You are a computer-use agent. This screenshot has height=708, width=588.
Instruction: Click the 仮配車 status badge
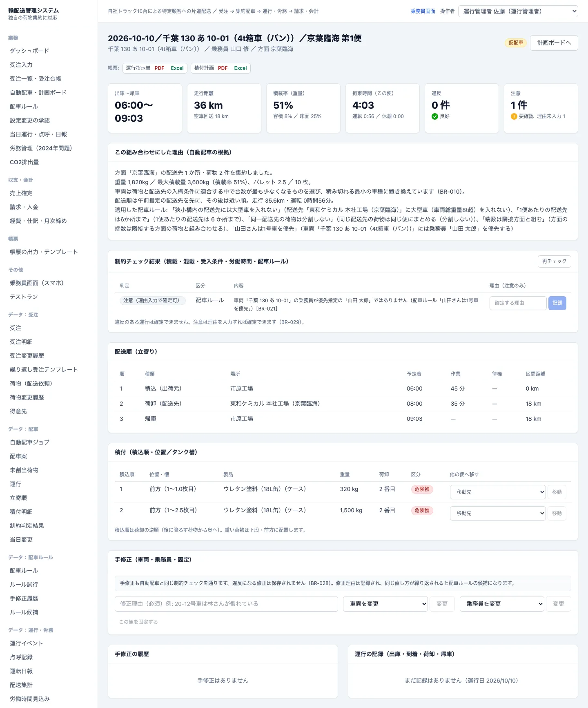pyautogui.click(x=516, y=43)
